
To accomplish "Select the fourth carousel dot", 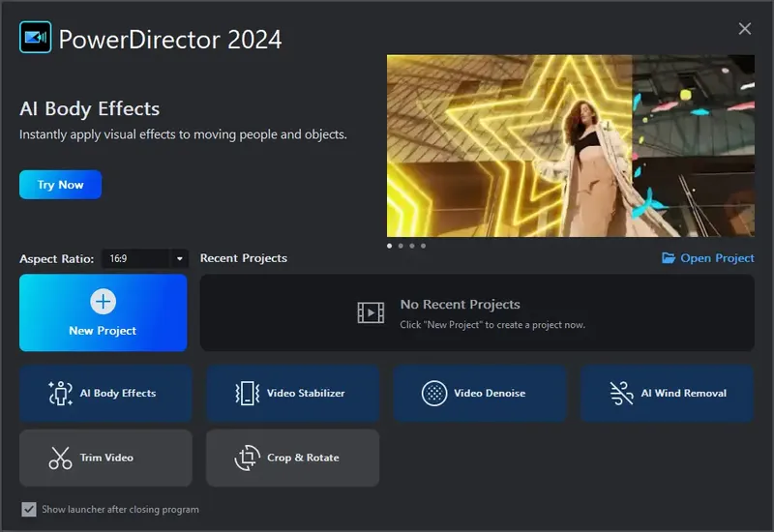I will pos(423,246).
